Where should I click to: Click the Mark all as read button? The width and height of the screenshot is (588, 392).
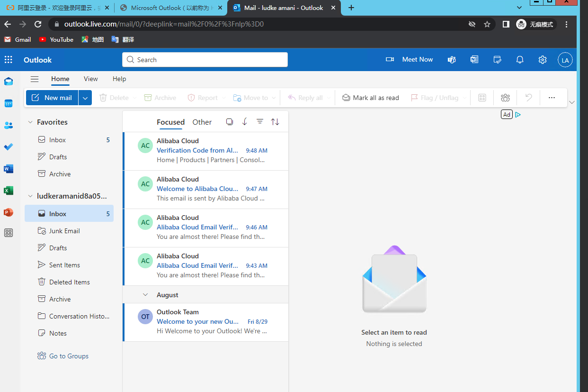pyautogui.click(x=371, y=98)
